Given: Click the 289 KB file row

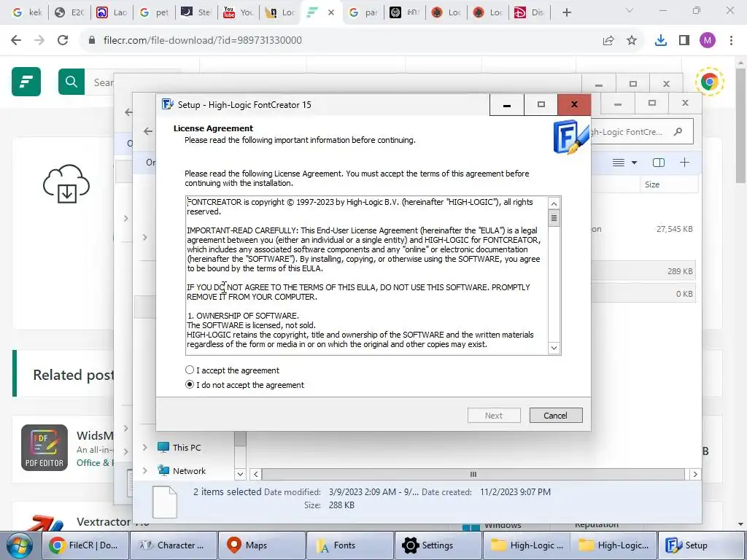Looking at the screenshot, I should (643, 271).
